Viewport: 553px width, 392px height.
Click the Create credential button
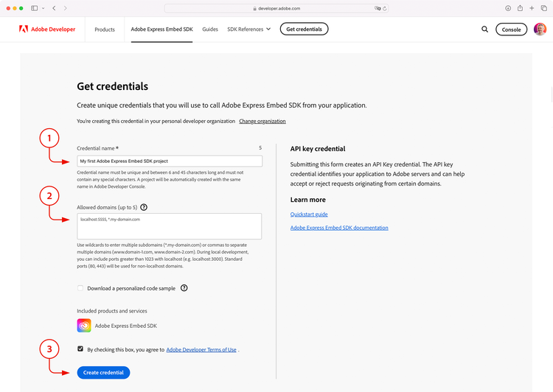pyautogui.click(x=103, y=373)
